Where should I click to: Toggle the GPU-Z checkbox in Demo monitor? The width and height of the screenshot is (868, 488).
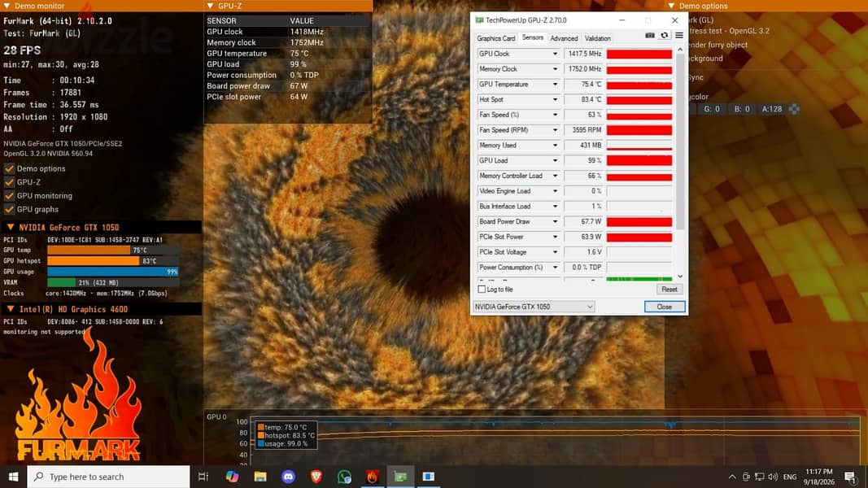[x=10, y=182]
